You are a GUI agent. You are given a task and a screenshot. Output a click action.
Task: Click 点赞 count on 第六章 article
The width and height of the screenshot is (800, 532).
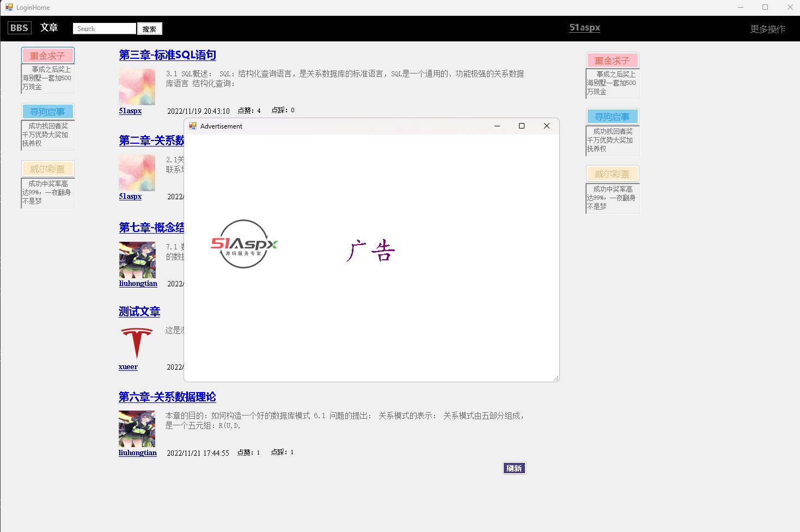point(249,452)
